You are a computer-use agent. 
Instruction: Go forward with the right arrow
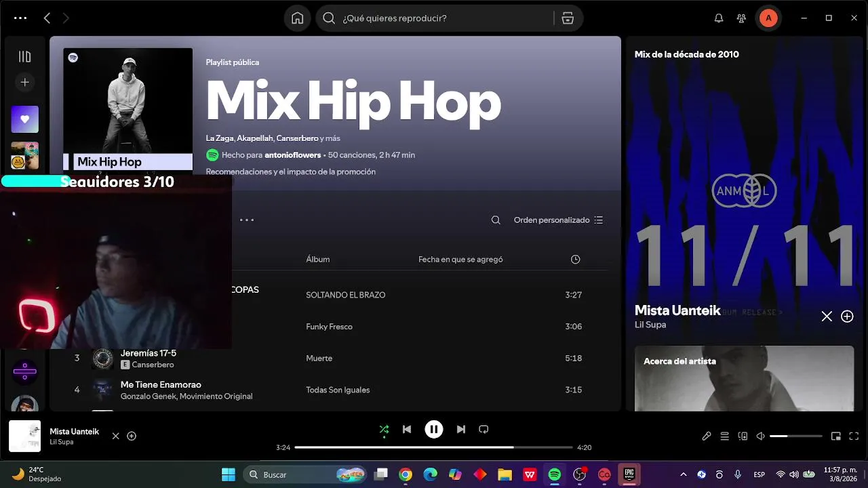(x=66, y=18)
